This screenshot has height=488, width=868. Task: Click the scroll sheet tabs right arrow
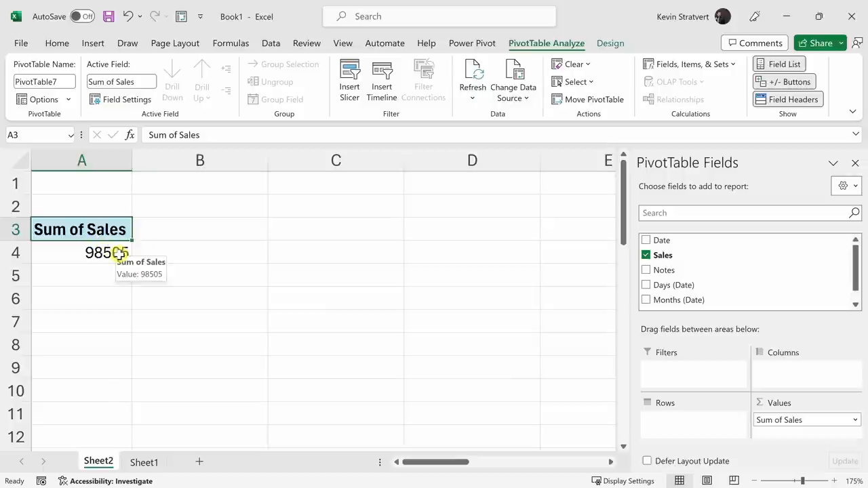coord(43,462)
